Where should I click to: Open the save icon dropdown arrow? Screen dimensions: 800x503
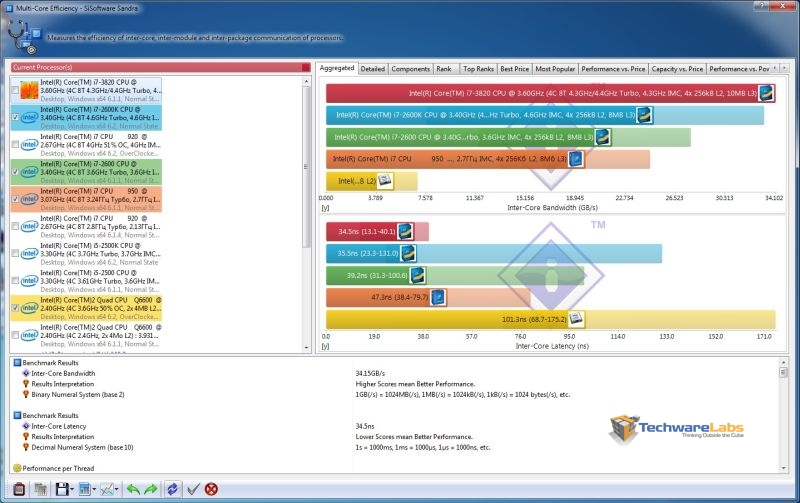coord(72,490)
